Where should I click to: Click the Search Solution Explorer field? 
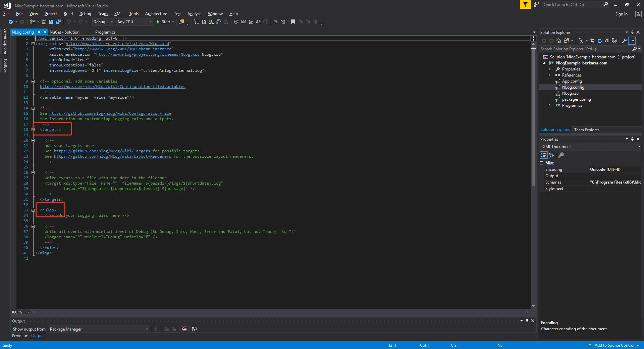coord(585,49)
